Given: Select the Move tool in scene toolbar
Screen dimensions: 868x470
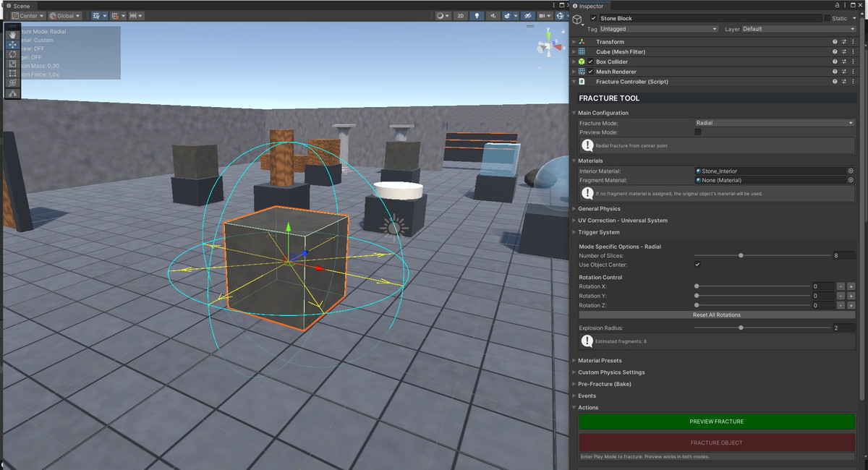Looking at the screenshot, I should pos(12,44).
